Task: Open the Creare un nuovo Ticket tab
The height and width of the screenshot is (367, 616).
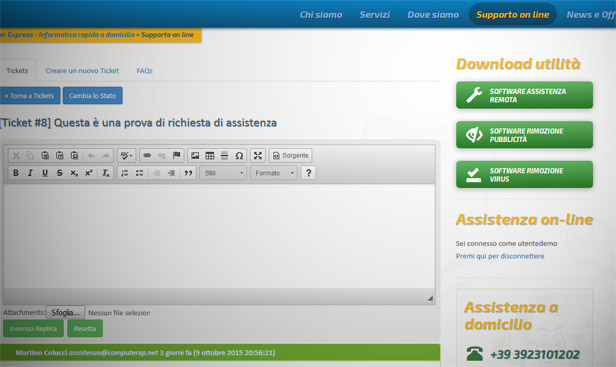Action: click(x=82, y=71)
